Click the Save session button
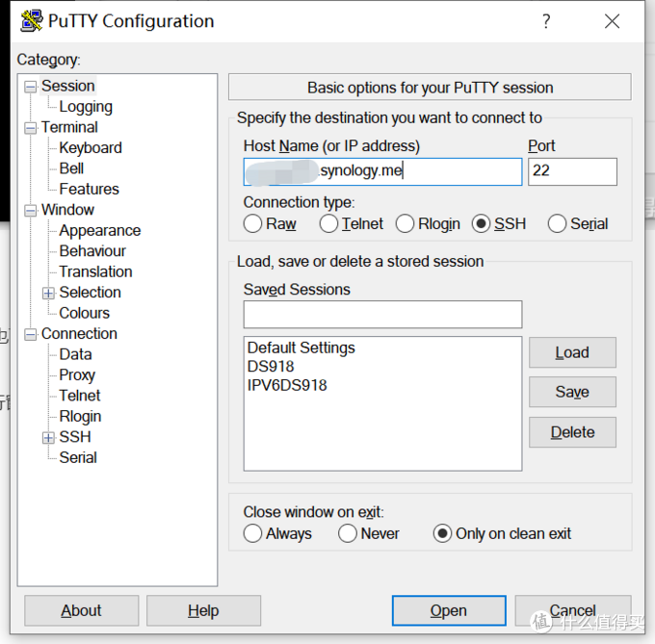 (572, 392)
